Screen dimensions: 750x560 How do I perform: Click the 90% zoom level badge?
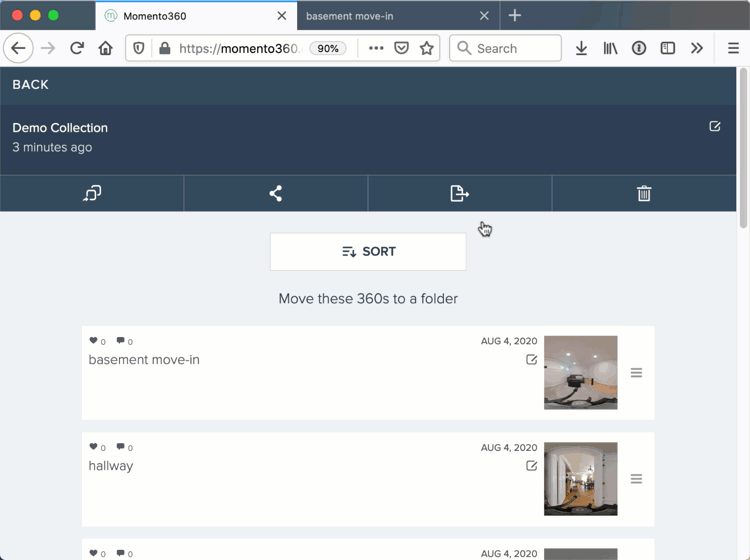(x=328, y=48)
